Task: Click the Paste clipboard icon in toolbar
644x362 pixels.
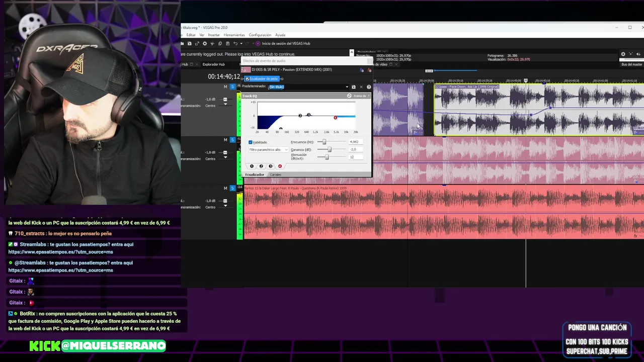Action: pyautogui.click(x=227, y=44)
